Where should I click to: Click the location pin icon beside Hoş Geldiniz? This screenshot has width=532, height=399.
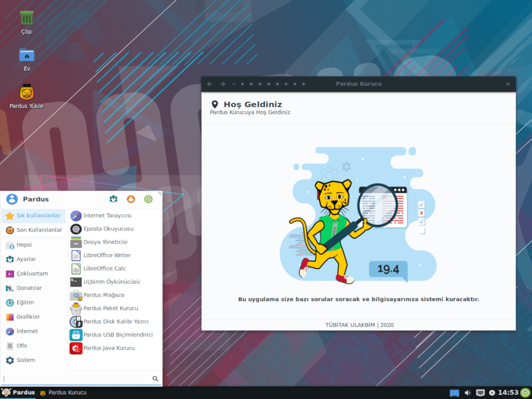coord(215,104)
